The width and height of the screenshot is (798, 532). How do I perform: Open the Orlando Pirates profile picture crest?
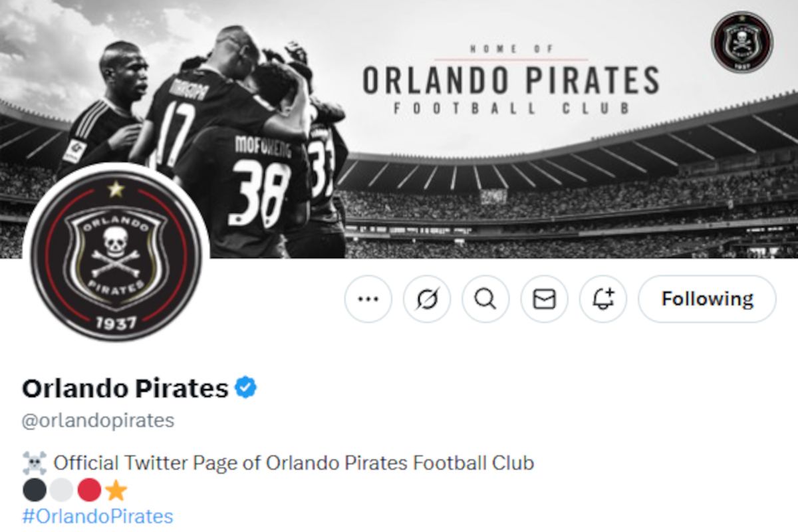(x=114, y=256)
